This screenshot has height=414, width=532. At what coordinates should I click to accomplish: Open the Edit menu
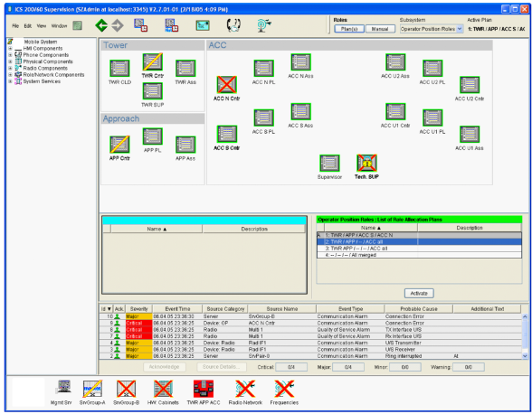(x=28, y=26)
